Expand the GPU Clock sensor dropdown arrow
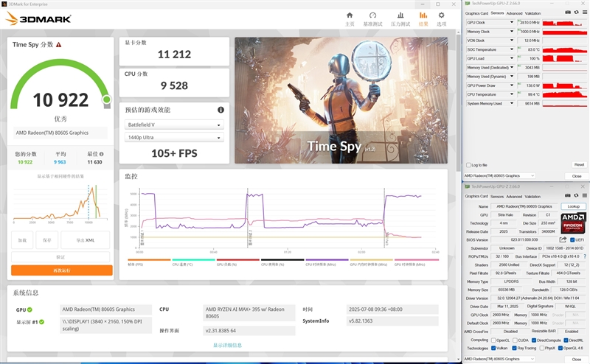Image resolution: width=590 pixels, height=364 pixels. [x=513, y=23]
